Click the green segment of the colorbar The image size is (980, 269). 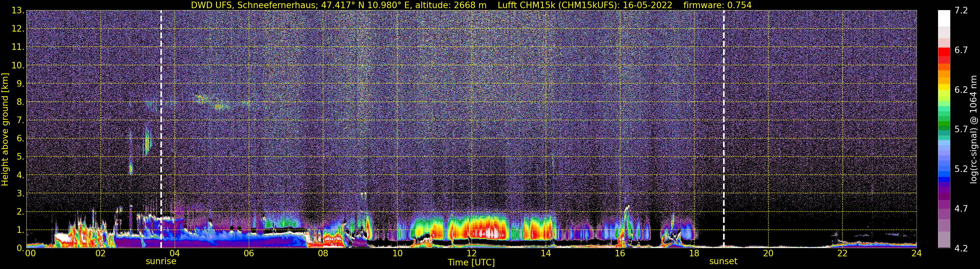pos(944,124)
